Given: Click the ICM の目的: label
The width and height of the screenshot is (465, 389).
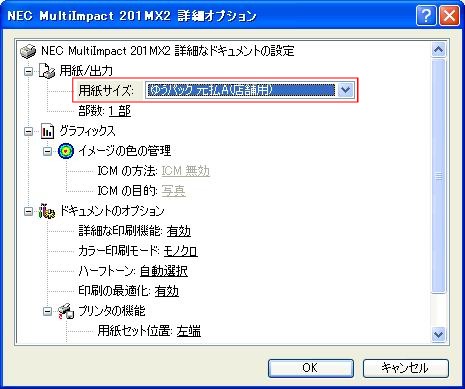Looking at the screenshot, I should [x=128, y=191].
